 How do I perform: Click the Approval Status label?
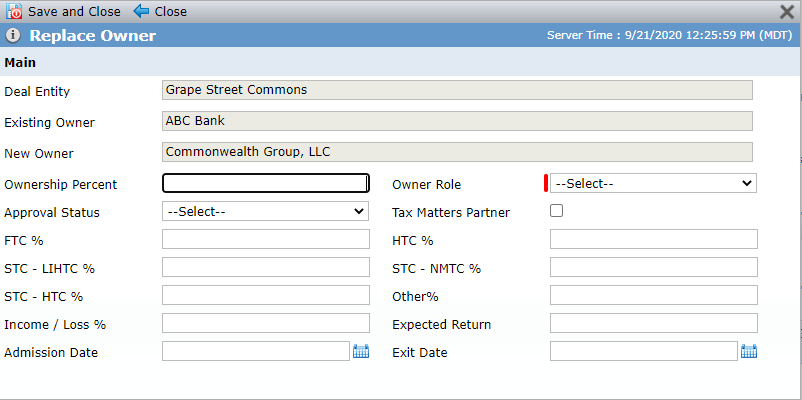52,213
